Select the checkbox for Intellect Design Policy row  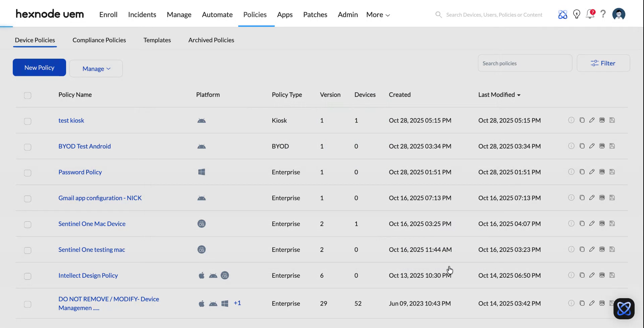[x=28, y=276]
